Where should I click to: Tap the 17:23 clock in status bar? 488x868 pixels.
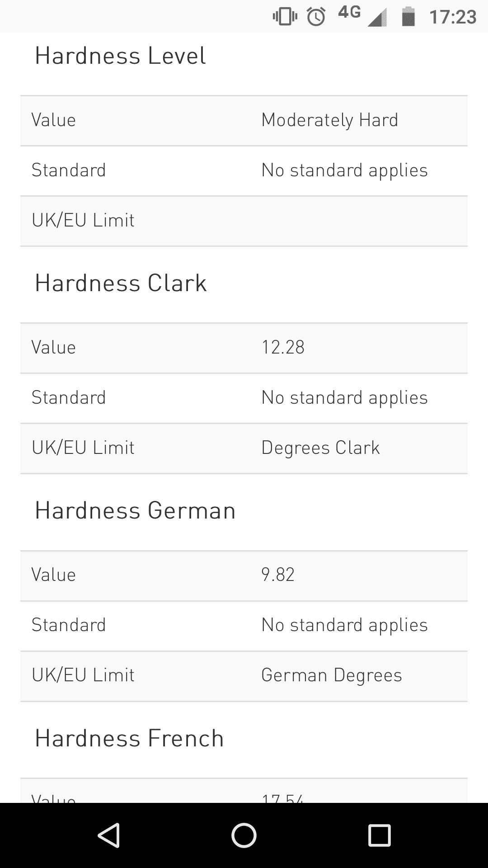pyautogui.click(x=453, y=17)
